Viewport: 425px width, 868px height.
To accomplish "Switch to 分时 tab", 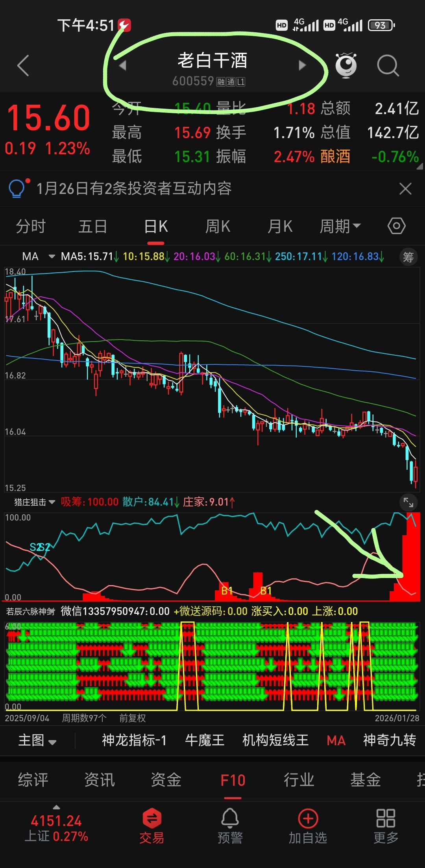I will 31,226.
